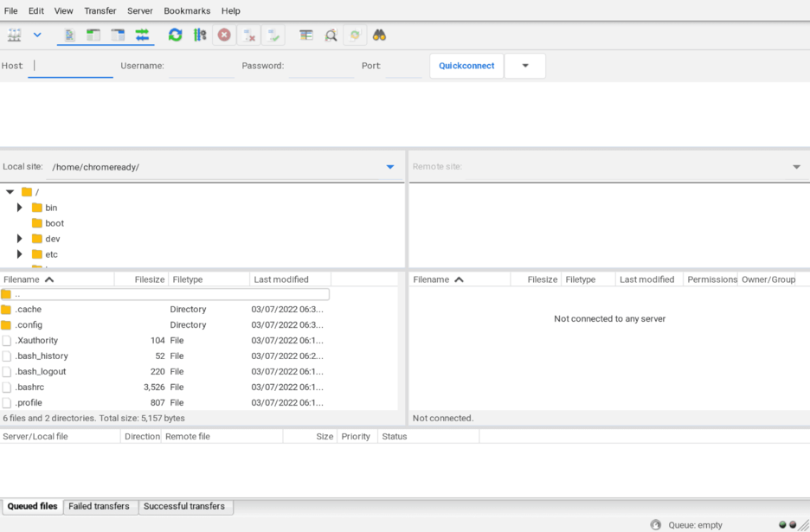Select the .bash_logout file
The width and height of the screenshot is (810, 532).
164,371
